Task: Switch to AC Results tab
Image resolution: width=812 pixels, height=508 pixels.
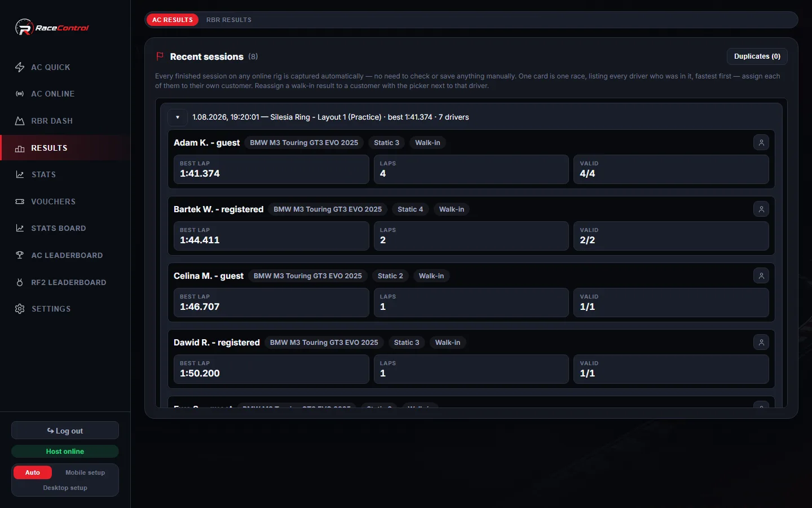Action: 173,20
